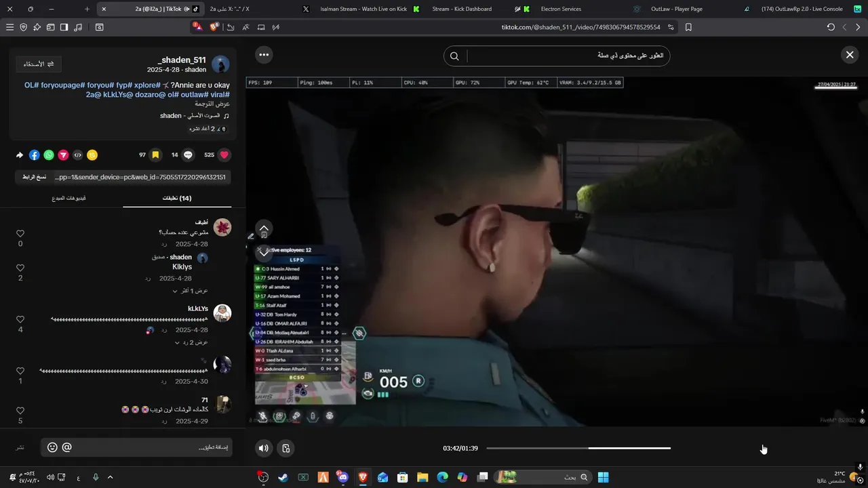Open 'عرض الترجمة' show translation link
This screenshot has height=488, width=868.
[x=212, y=104]
